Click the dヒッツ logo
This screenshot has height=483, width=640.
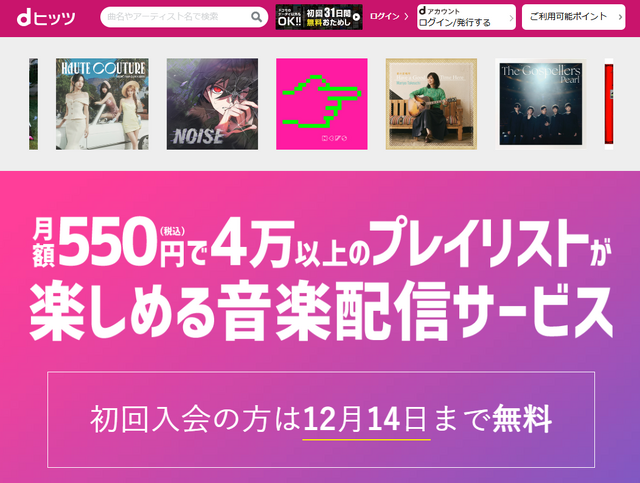click(x=46, y=18)
